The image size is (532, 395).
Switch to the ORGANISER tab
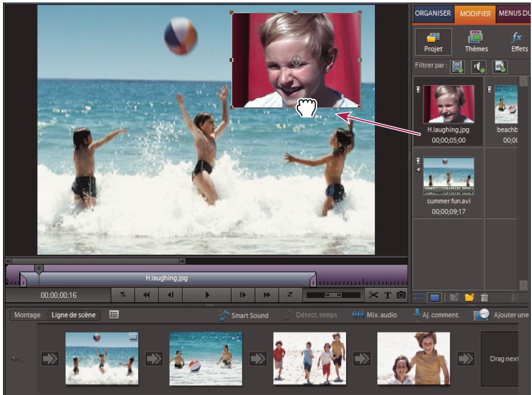[x=433, y=14]
